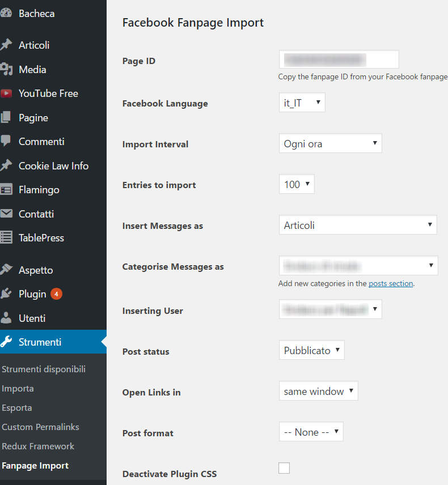
Task: Enable the Deactivate Plugin CSS checkbox
Action: (284, 468)
